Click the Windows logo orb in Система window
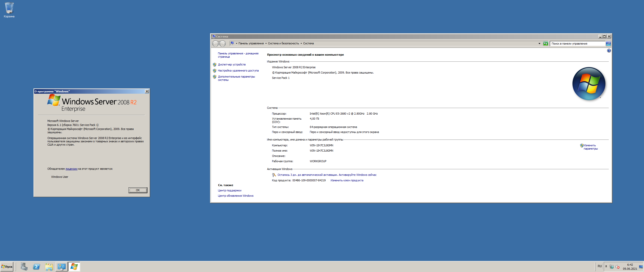The image size is (644, 272). click(589, 84)
